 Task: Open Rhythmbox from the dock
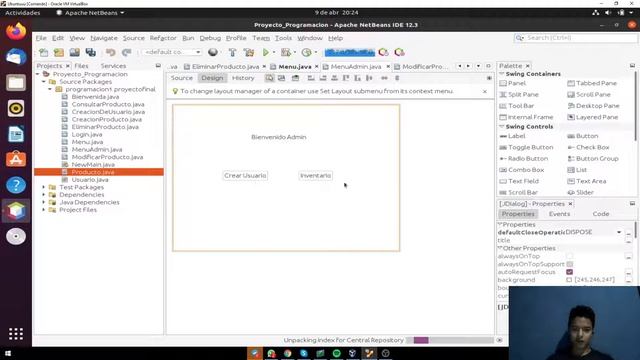(16, 109)
